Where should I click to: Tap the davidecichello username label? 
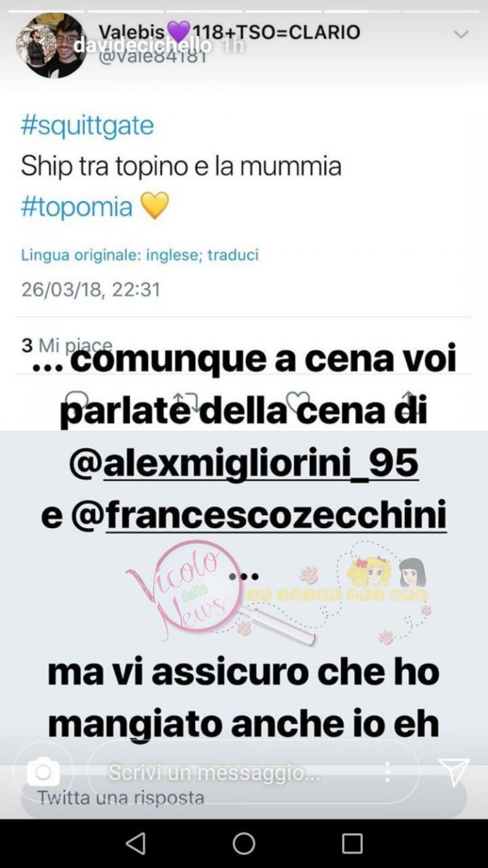click(142, 45)
